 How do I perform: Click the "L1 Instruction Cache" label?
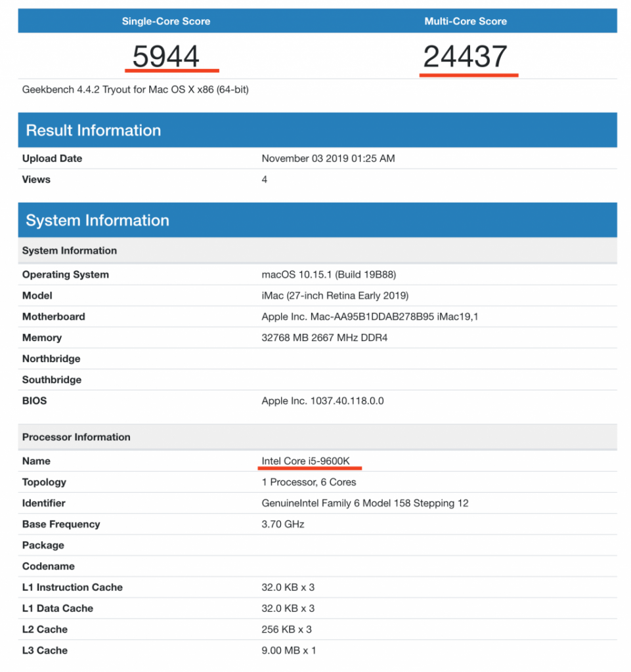point(72,587)
